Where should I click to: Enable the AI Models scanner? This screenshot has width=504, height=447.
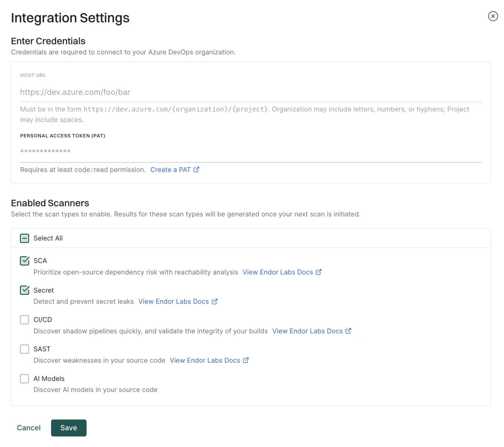coord(25,379)
